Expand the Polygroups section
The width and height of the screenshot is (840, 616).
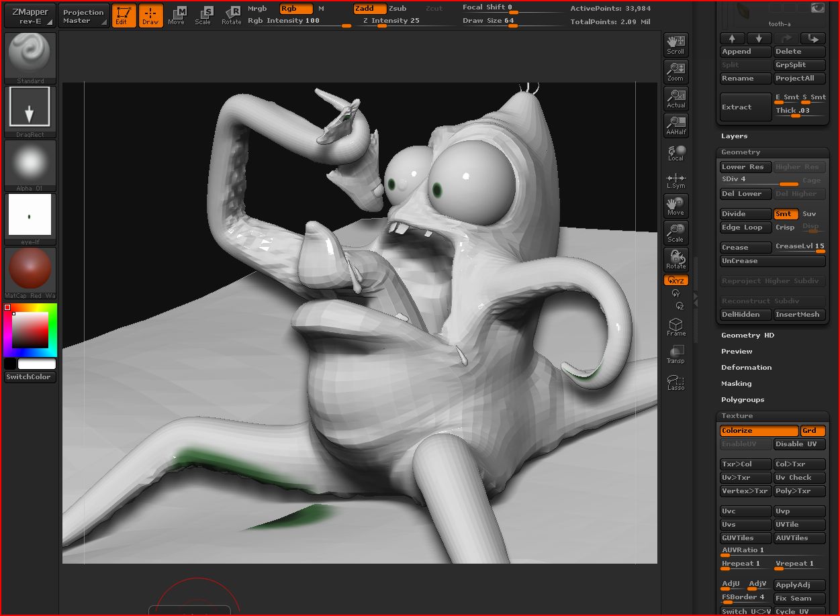pyautogui.click(x=743, y=400)
